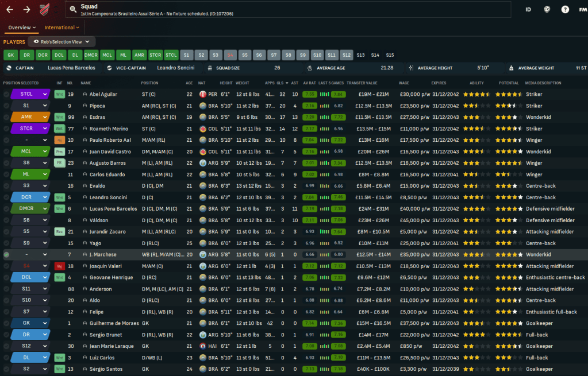Click the search magnifier icon
Image resolution: width=588 pixels, height=376 pixels.
tap(72, 9)
